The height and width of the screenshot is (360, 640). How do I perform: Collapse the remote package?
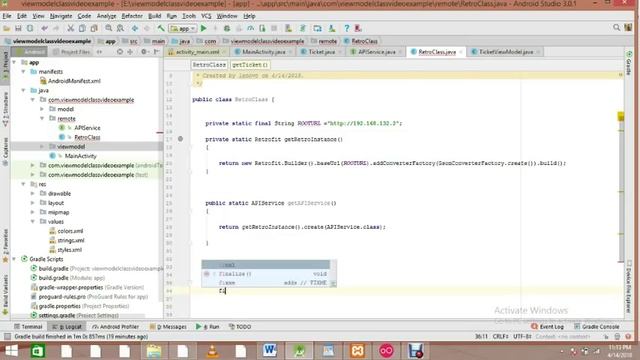[42, 119]
